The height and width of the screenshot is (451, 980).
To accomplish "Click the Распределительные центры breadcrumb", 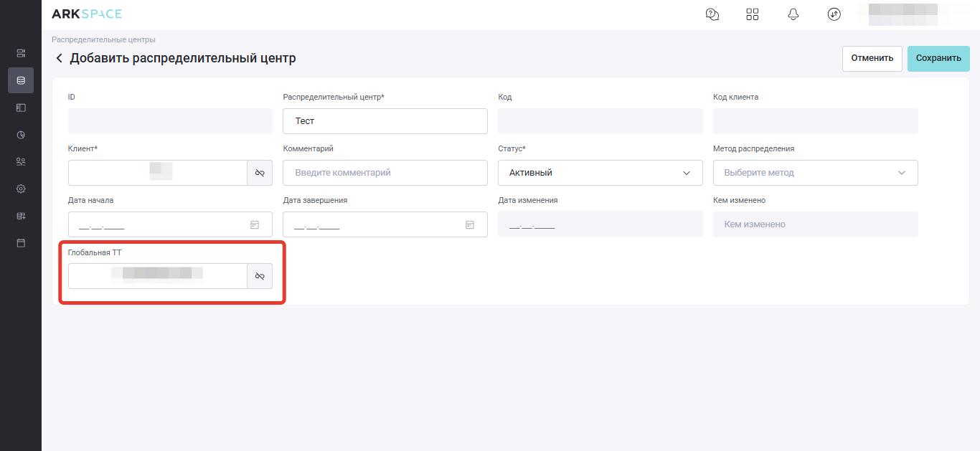I will pos(103,39).
